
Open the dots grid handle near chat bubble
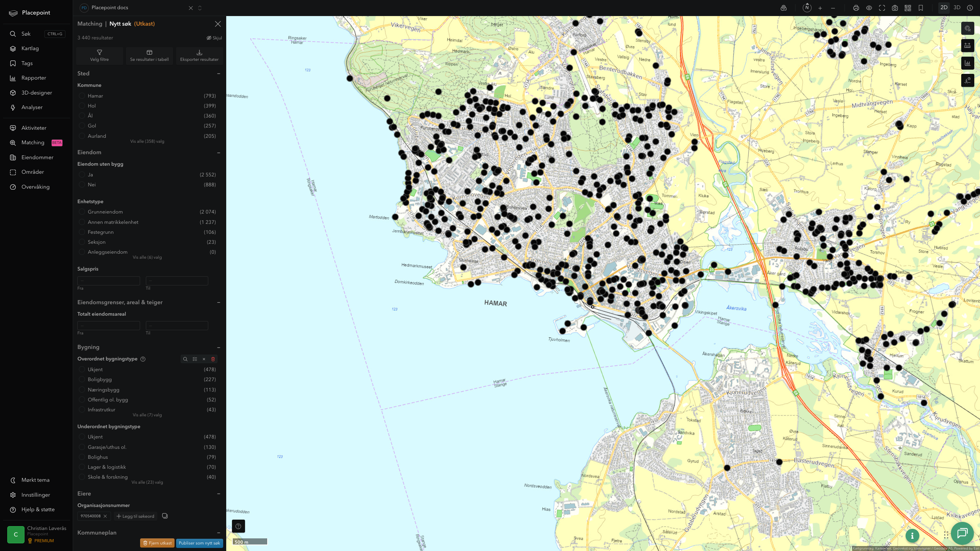(946, 535)
